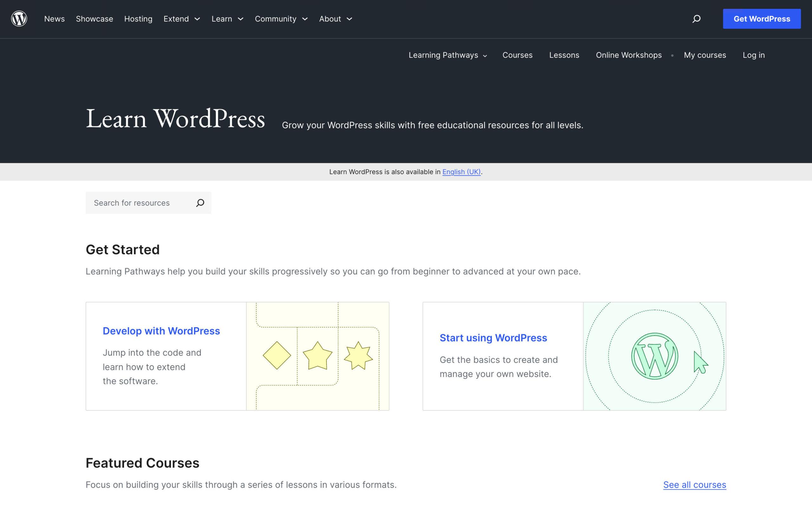
Task: Go to the Lessons tab
Action: [x=564, y=55]
